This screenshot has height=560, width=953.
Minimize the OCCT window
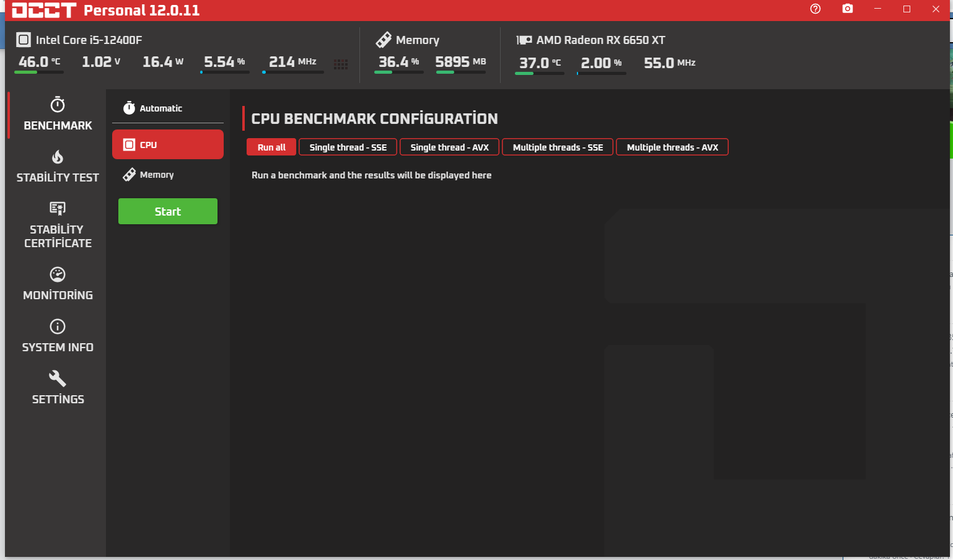coord(877,9)
